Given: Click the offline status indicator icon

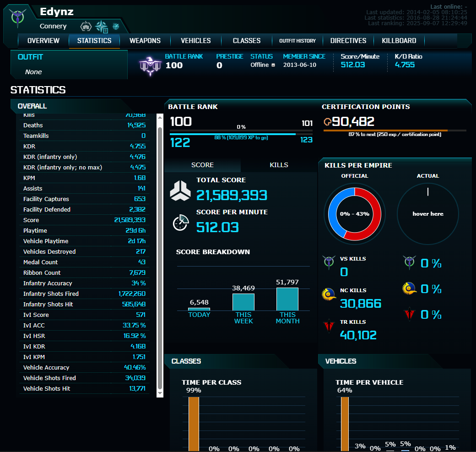Looking at the screenshot, I should coord(273,65).
